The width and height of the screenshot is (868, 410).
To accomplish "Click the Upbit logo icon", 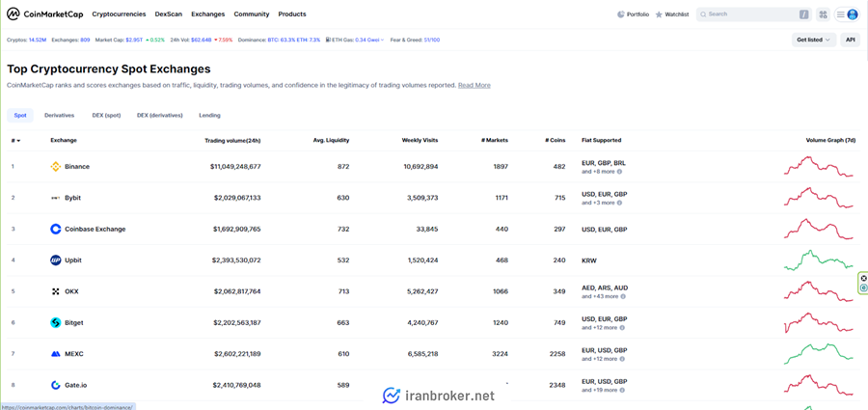I will click(55, 260).
